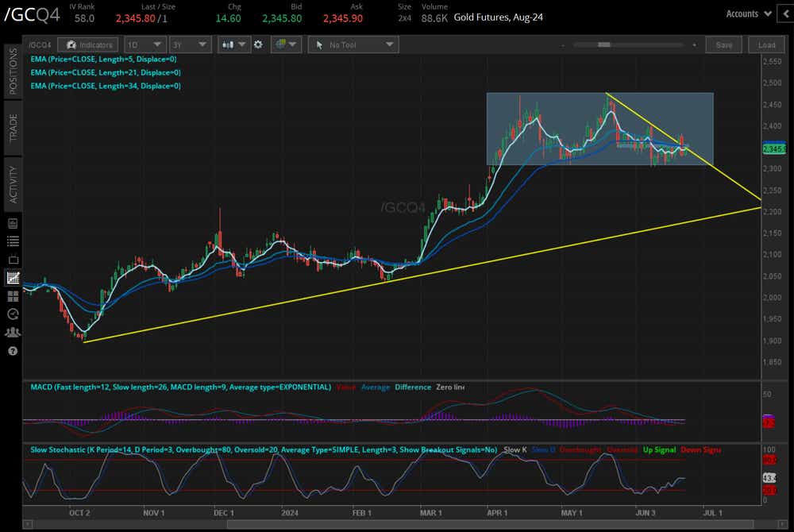Click the Volume value 88.6K
794x532 pixels.
click(434, 18)
